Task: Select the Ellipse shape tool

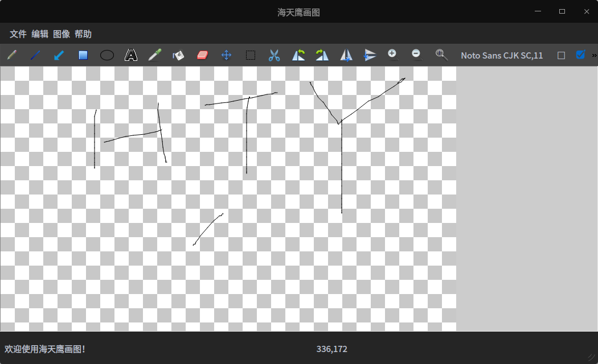Action: coord(107,55)
